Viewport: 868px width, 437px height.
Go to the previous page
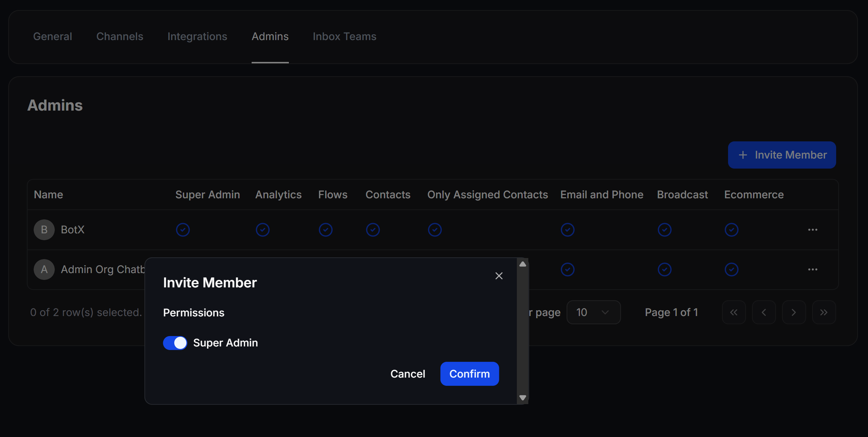pyautogui.click(x=763, y=312)
